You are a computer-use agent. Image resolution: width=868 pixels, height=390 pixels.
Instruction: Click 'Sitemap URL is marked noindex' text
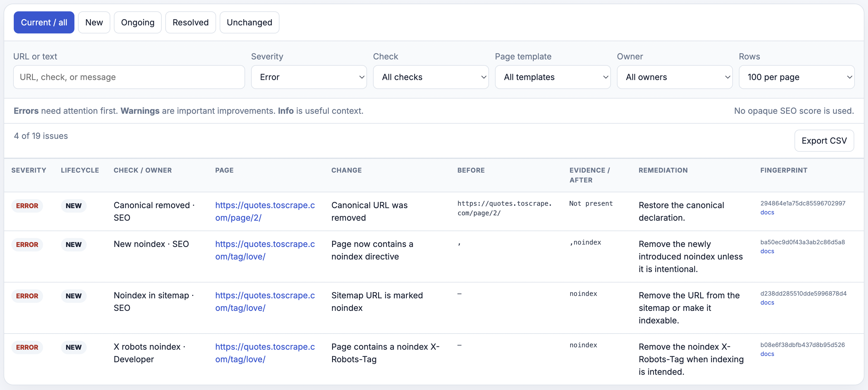click(377, 301)
